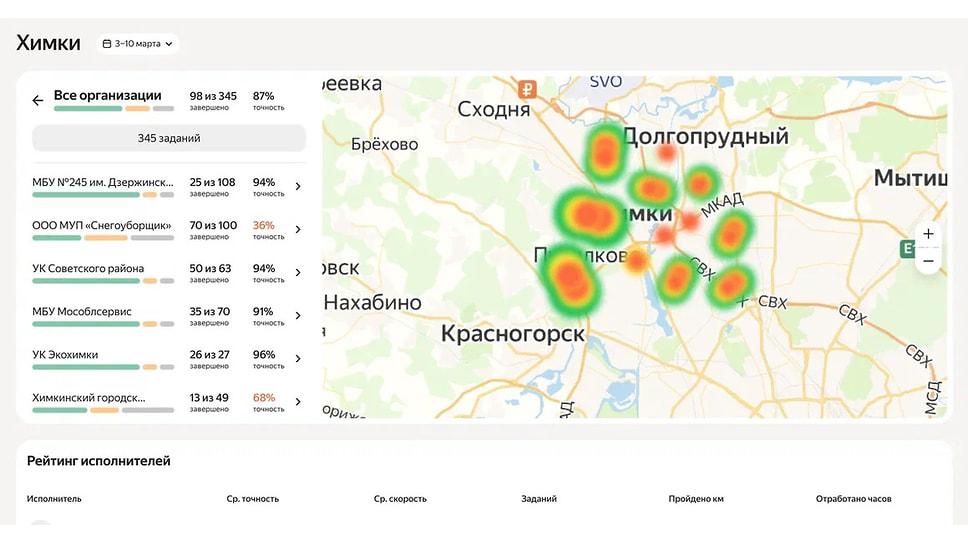
Task: Select organization МБУ №245 им. Дзержинск...
Action: (102, 182)
